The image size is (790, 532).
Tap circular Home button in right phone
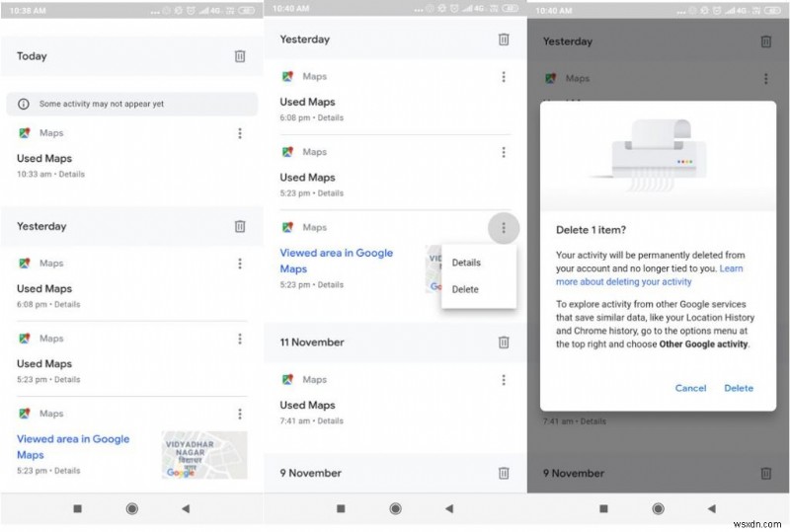658,509
